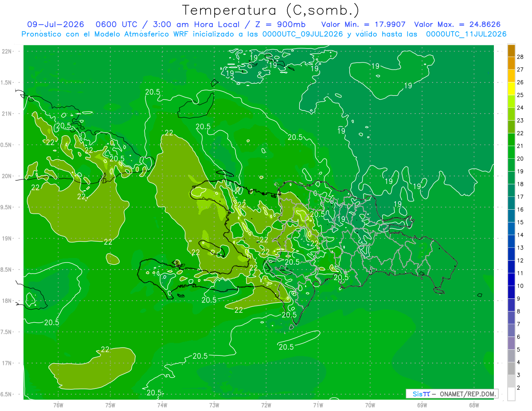This screenshot has height=411, width=532.
Task: Pick the teal swatch between legend 16 and 17
Action: pos(511,203)
